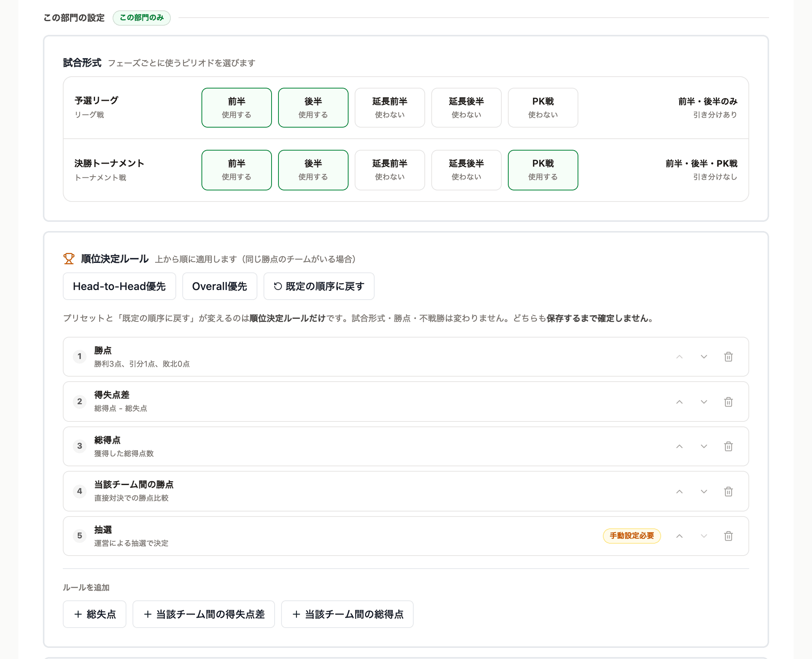Enable 延長前半 for 決勝トーナメント

(390, 170)
